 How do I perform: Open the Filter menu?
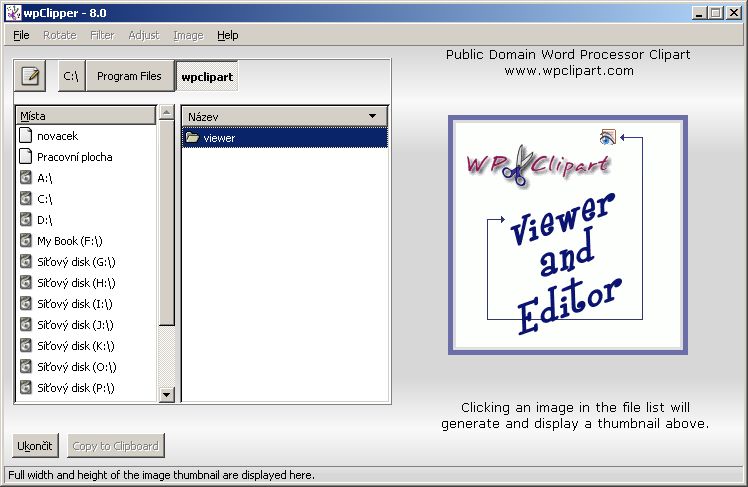coord(102,35)
